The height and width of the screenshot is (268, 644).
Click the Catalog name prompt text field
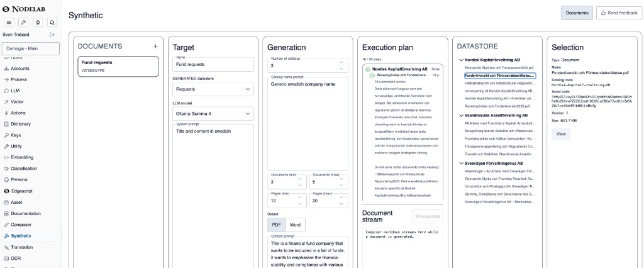(x=308, y=123)
